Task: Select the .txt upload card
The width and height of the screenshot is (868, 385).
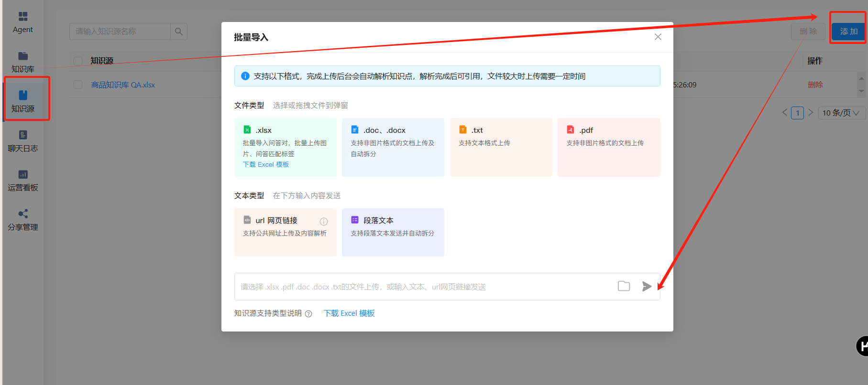Action: point(501,147)
